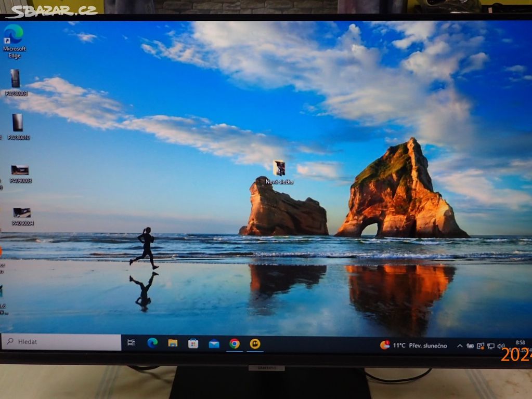Screen dimensions: 532x399
Task: Click the Hledat search box in taskbar
Action: 61,342
